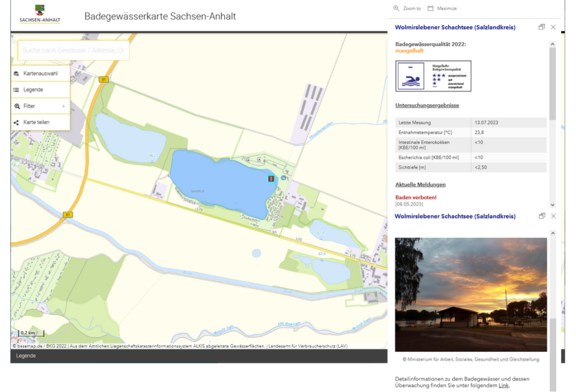This screenshot has height=392, width=576.
Task: Click the Untersuchungsergebnisse heading
Action: pos(427,105)
